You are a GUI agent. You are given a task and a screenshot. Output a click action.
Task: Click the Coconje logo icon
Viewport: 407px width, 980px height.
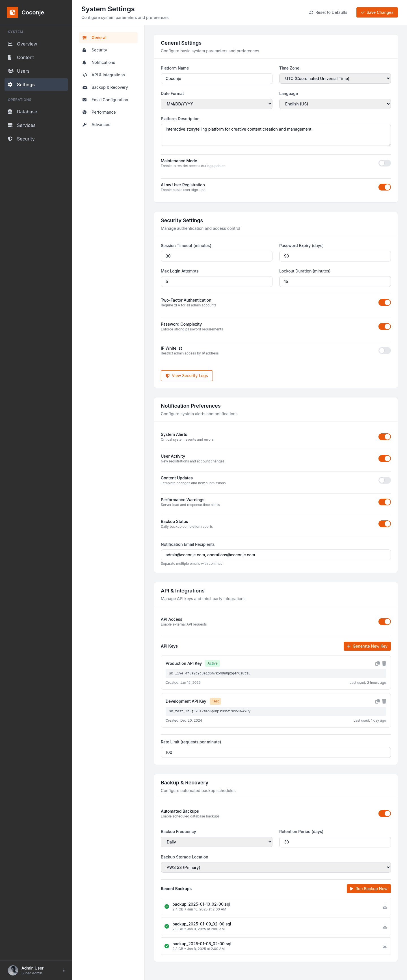point(12,12)
